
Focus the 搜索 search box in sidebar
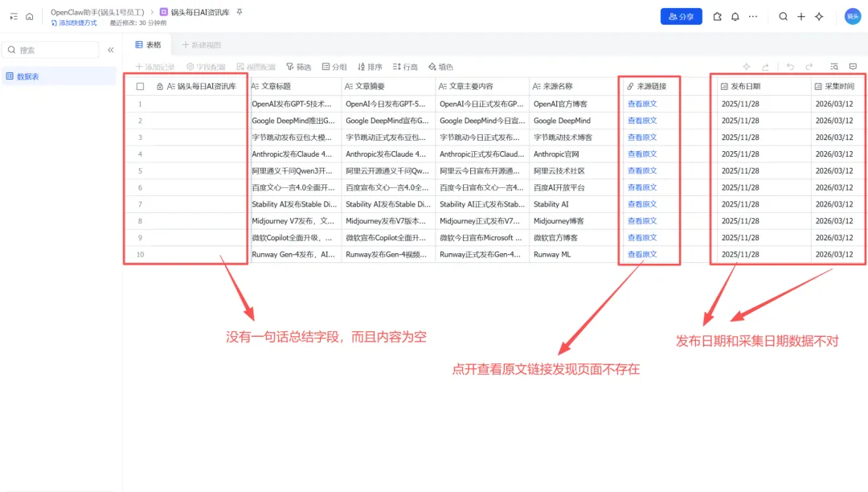[51, 50]
